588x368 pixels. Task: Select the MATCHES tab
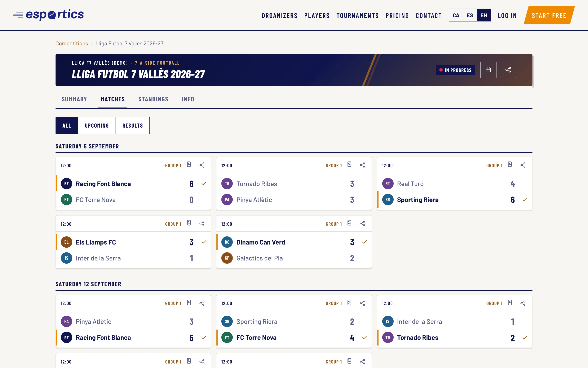tap(113, 99)
